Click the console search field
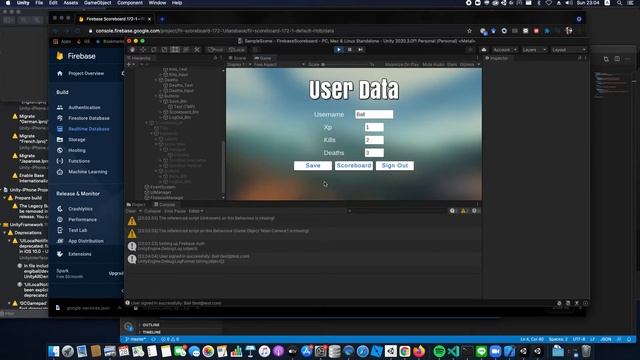Image resolution: width=640 pixels, height=360 pixels. coord(396,211)
